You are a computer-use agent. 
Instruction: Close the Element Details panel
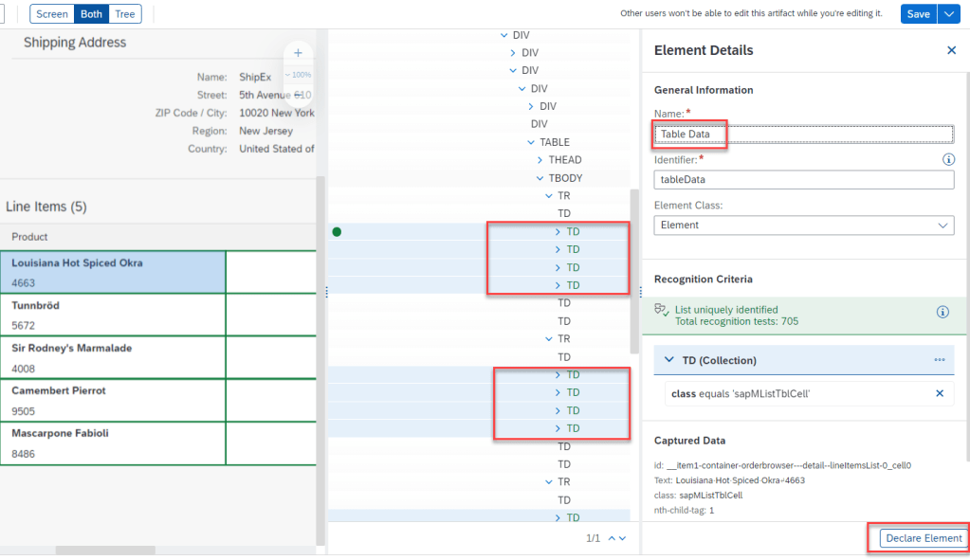[x=951, y=50]
